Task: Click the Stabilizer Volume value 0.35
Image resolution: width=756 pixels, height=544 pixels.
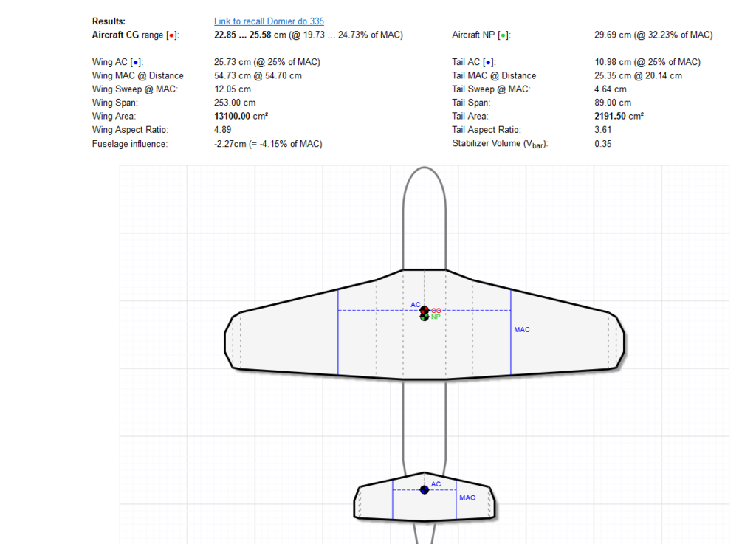Action: (602, 144)
